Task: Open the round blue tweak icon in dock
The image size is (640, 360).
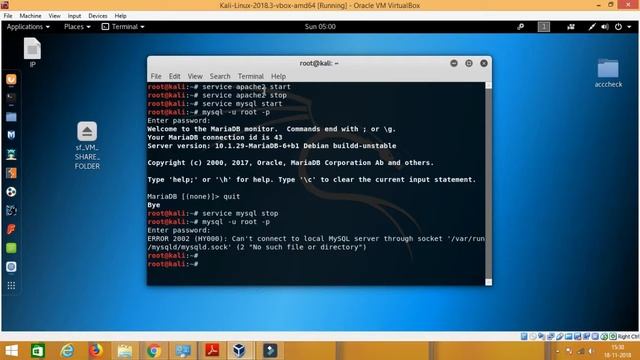Action: tap(11, 267)
